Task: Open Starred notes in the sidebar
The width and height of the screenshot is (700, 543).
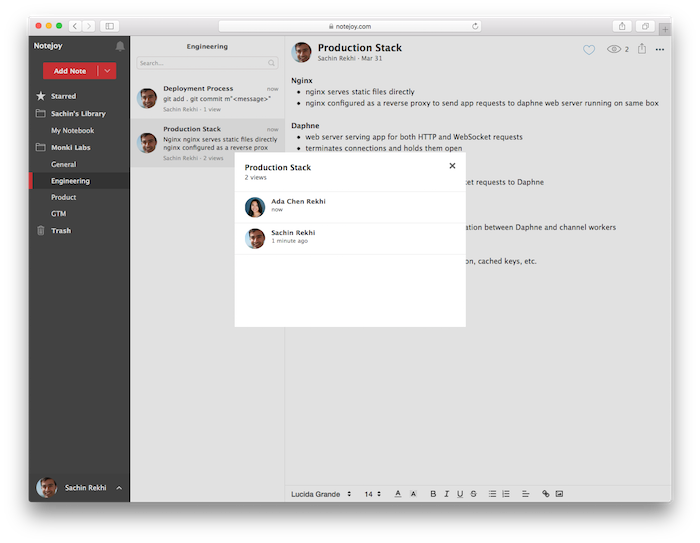Action: tap(63, 96)
